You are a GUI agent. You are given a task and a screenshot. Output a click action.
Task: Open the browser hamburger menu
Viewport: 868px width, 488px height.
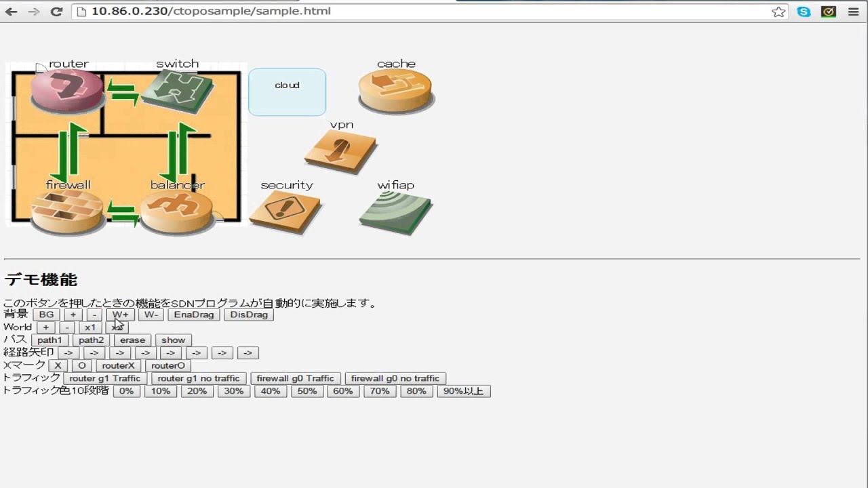[x=854, y=12]
